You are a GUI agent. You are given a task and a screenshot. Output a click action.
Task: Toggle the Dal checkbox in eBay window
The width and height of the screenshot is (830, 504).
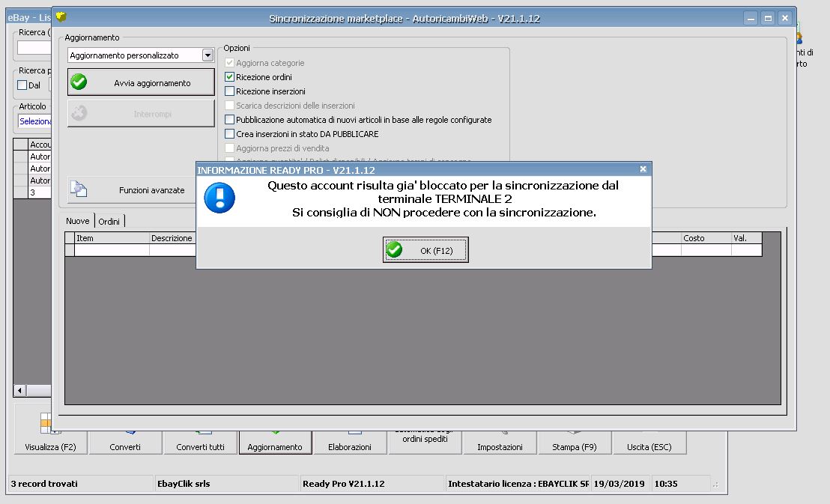pos(22,85)
